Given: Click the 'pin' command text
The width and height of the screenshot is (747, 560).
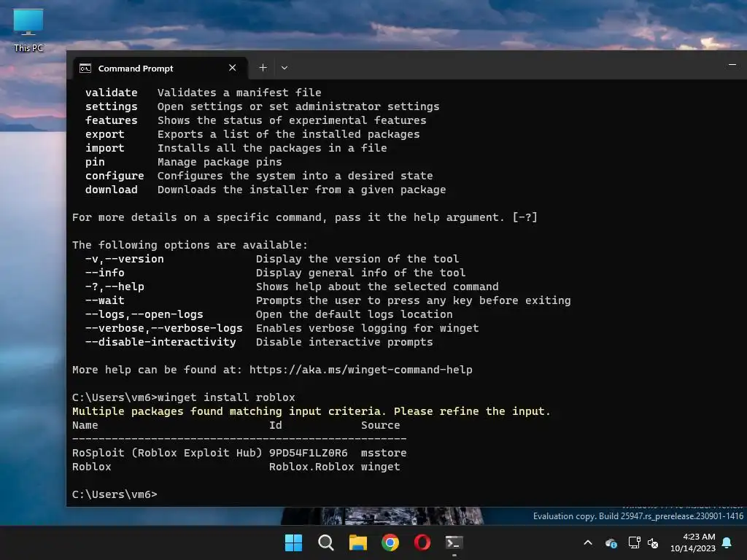Looking at the screenshot, I should pos(95,162).
